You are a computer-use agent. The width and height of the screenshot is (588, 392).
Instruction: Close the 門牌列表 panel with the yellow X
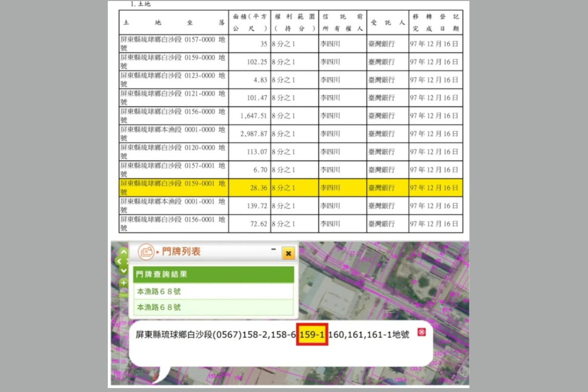click(x=289, y=253)
